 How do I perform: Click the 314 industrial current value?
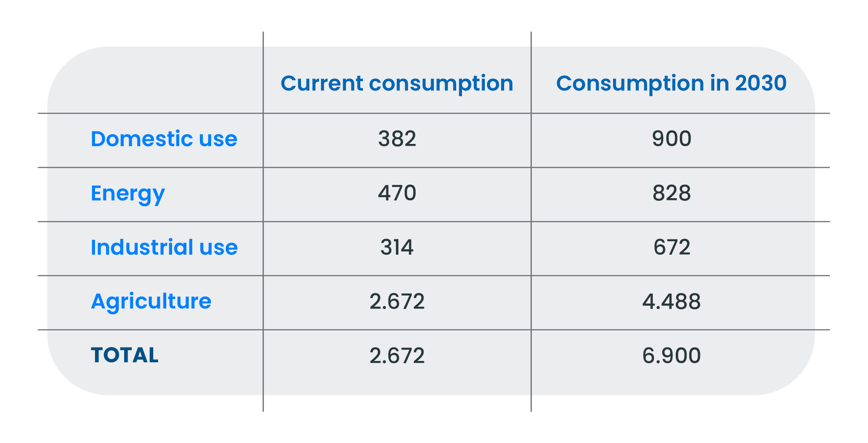click(x=397, y=247)
